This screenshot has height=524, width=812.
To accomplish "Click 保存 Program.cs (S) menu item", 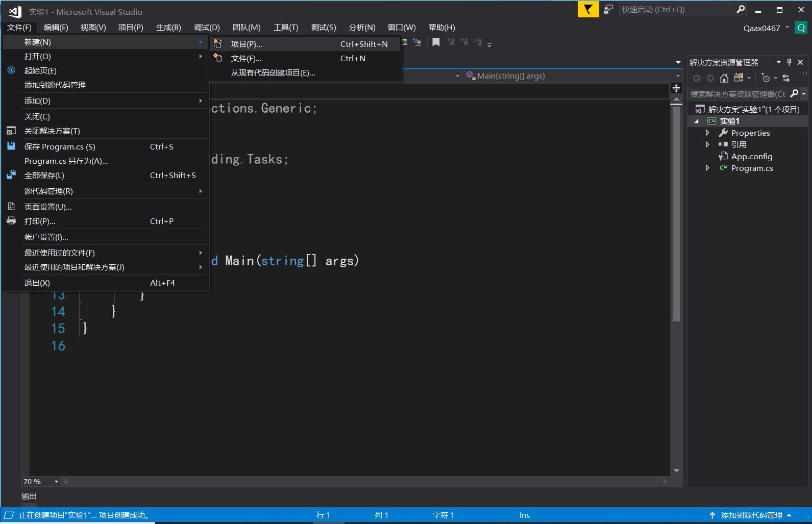I will [x=106, y=146].
